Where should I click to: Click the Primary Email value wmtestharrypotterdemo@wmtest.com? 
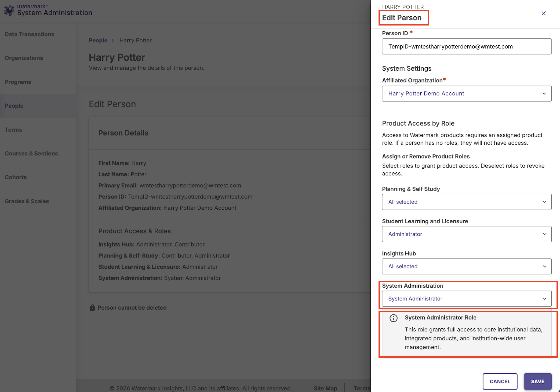[190, 186]
